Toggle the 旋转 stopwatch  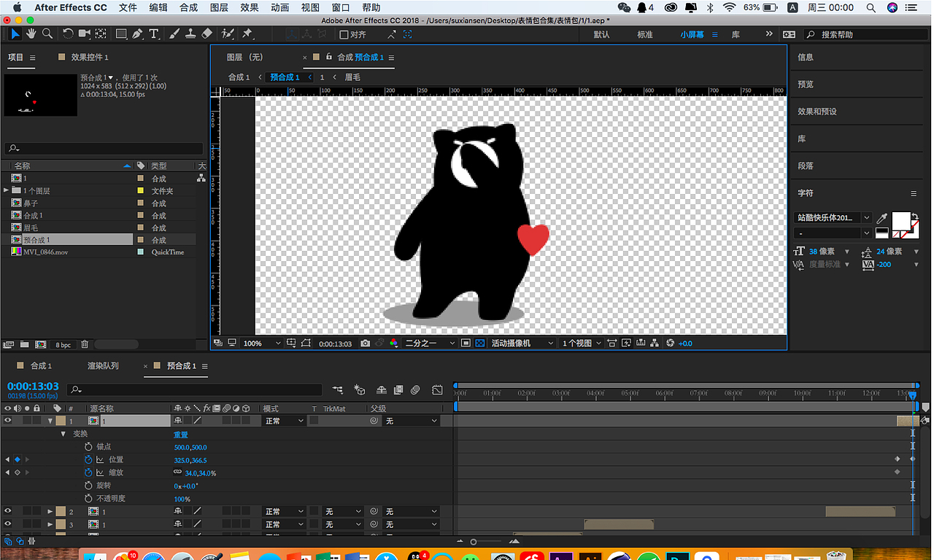point(89,486)
